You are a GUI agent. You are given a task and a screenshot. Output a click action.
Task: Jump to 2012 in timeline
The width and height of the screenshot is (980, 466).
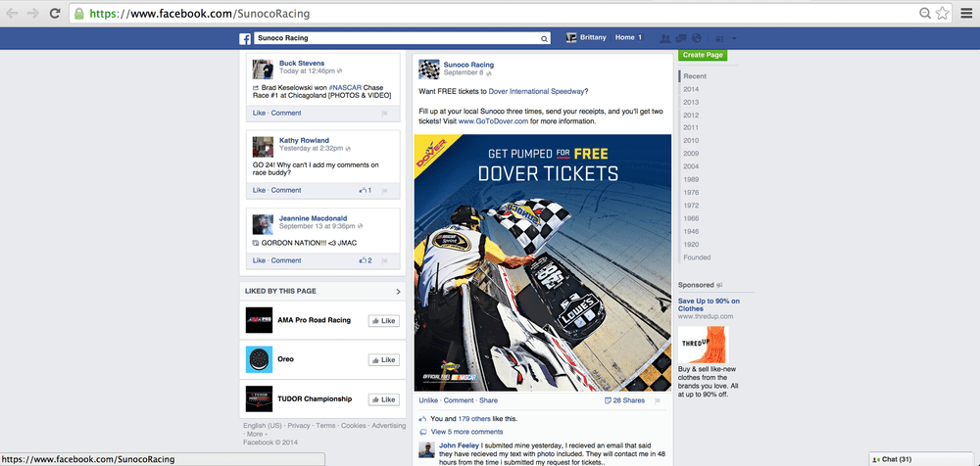pyautogui.click(x=691, y=115)
